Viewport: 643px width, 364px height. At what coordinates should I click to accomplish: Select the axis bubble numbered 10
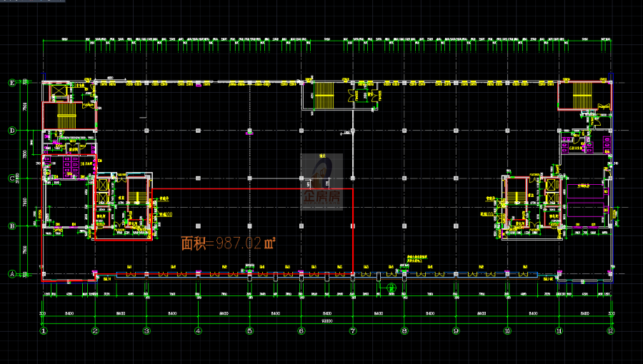tap(507, 331)
